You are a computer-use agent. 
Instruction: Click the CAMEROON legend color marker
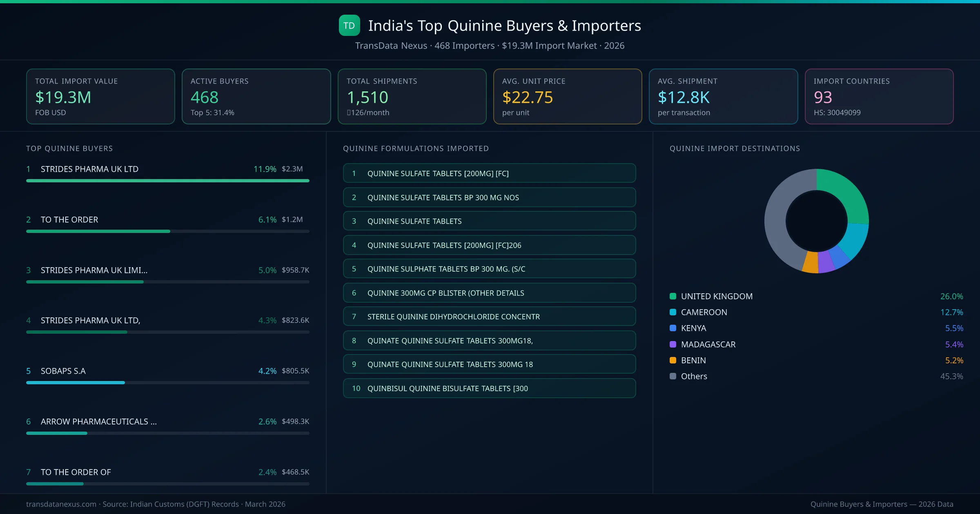pos(672,312)
